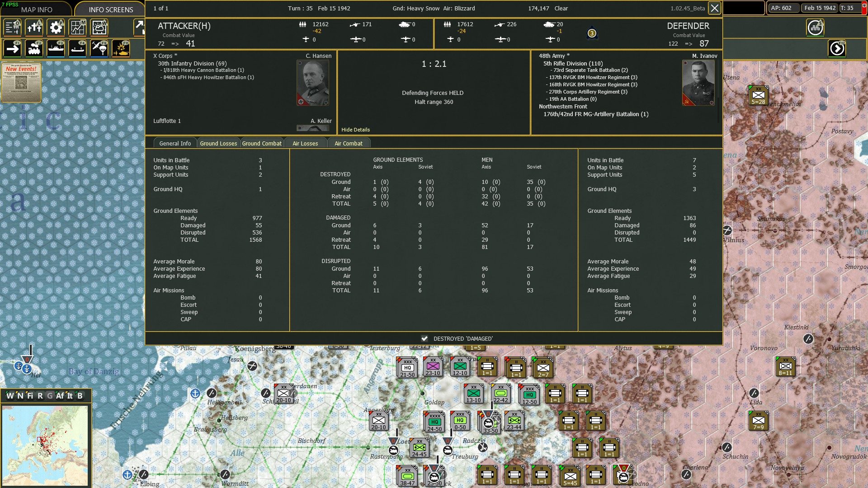Viewport: 868px width, 488px height.
Task: Open Preferences gear icon
Action: (x=56, y=28)
